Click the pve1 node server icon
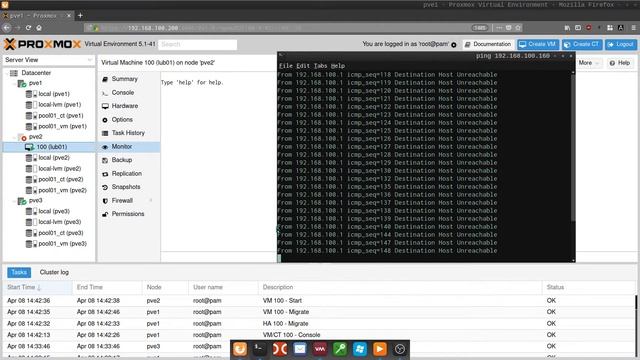 [x=22, y=83]
